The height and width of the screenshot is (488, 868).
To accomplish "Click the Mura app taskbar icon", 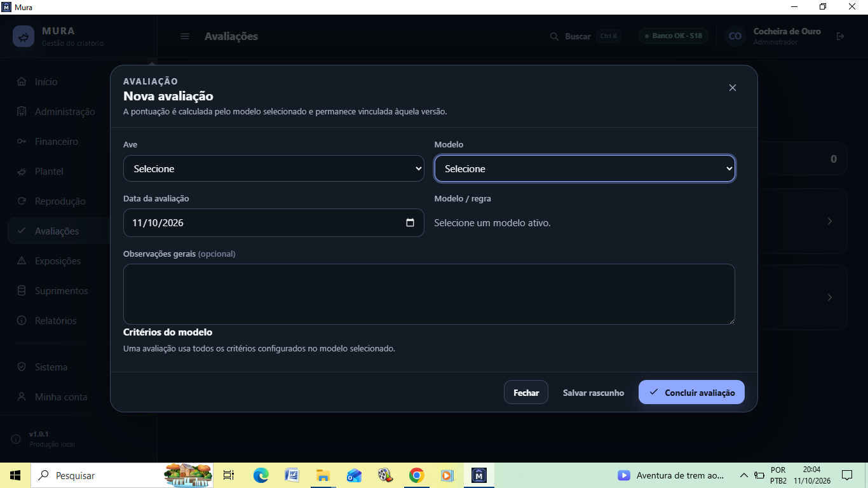I will pyautogui.click(x=479, y=475).
